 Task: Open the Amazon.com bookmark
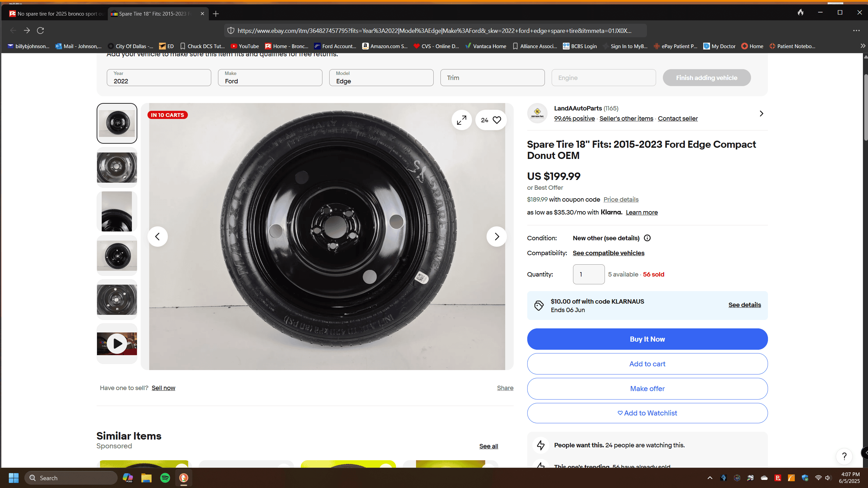click(x=385, y=46)
